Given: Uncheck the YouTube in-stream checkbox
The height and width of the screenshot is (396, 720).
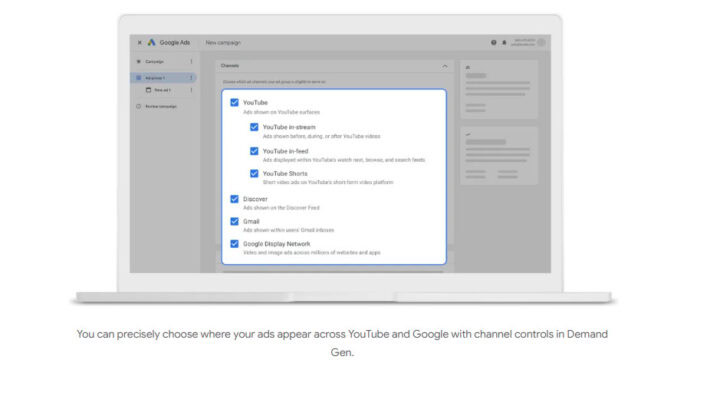Looking at the screenshot, I should pyautogui.click(x=254, y=127).
